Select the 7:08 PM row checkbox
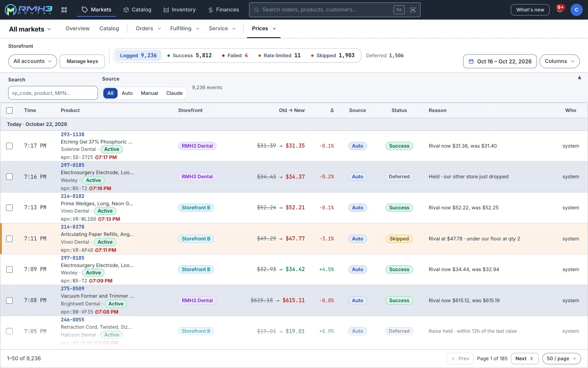588x368 pixels. (x=9, y=301)
